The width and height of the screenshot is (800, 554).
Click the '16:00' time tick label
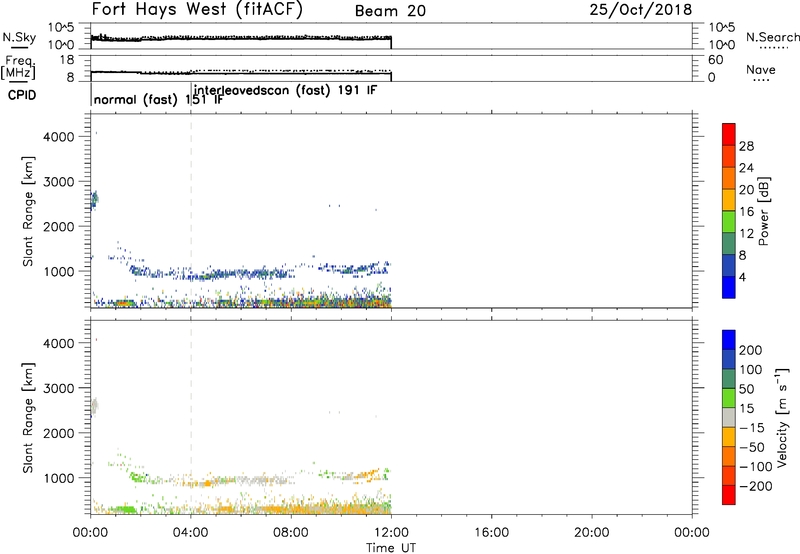click(x=491, y=533)
